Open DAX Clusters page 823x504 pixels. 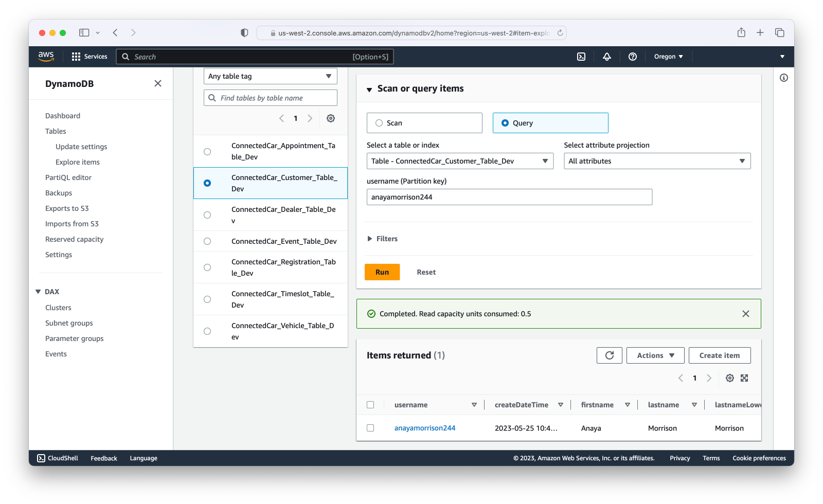tap(58, 308)
